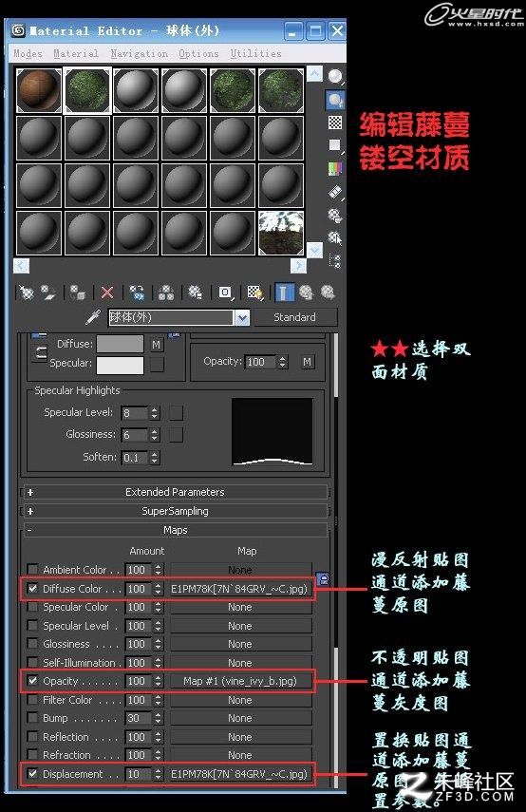The image size is (526, 812).
Task: Click the Get Material icon
Action: pyautogui.click(x=26, y=293)
